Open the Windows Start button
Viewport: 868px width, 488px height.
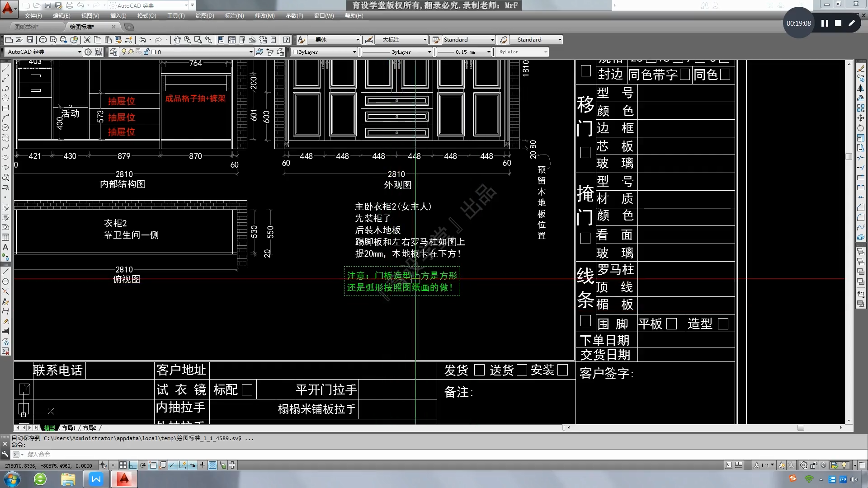pos(12,479)
